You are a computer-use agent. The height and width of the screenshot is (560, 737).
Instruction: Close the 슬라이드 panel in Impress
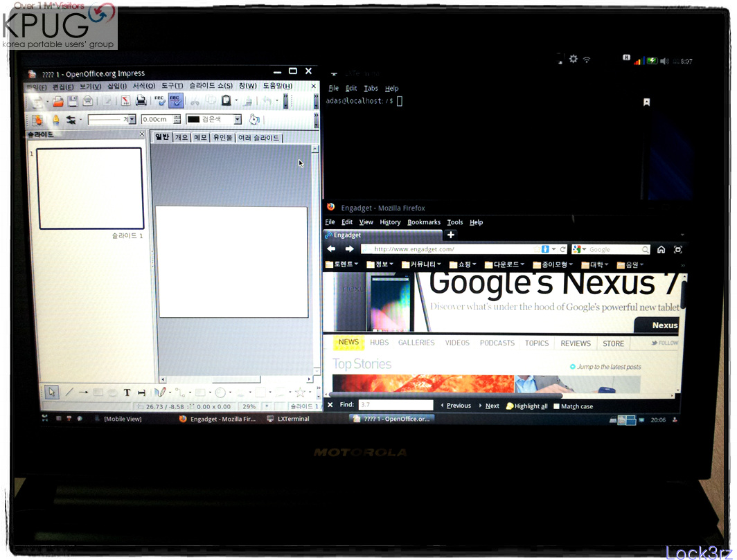click(142, 134)
